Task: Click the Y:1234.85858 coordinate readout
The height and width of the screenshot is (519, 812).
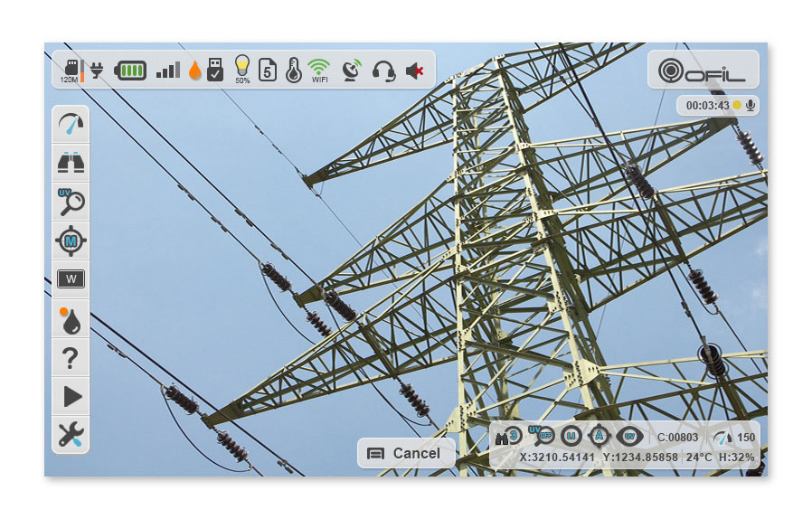Action: click(640, 458)
